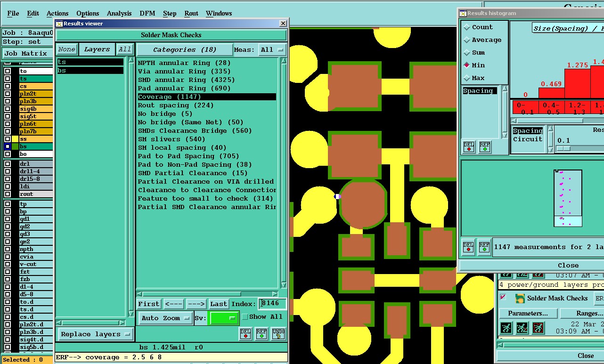Click second run icon under Parameters button
Image resolution: width=604 pixels, height=364 pixels.
(x=522, y=328)
